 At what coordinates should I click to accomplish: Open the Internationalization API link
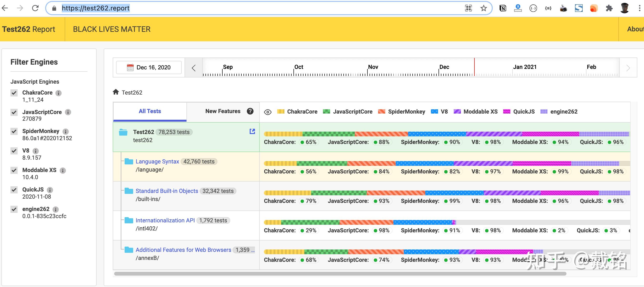(x=165, y=220)
